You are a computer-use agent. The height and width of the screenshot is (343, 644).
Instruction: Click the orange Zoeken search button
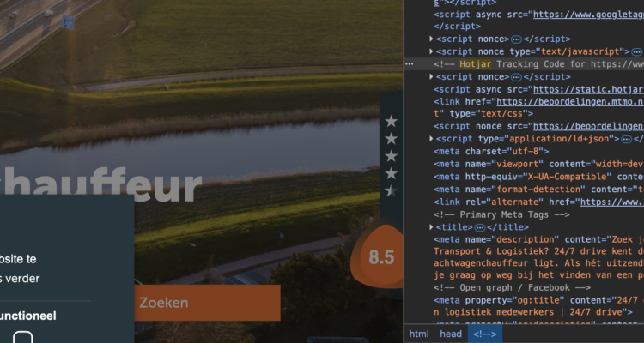(206, 303)
